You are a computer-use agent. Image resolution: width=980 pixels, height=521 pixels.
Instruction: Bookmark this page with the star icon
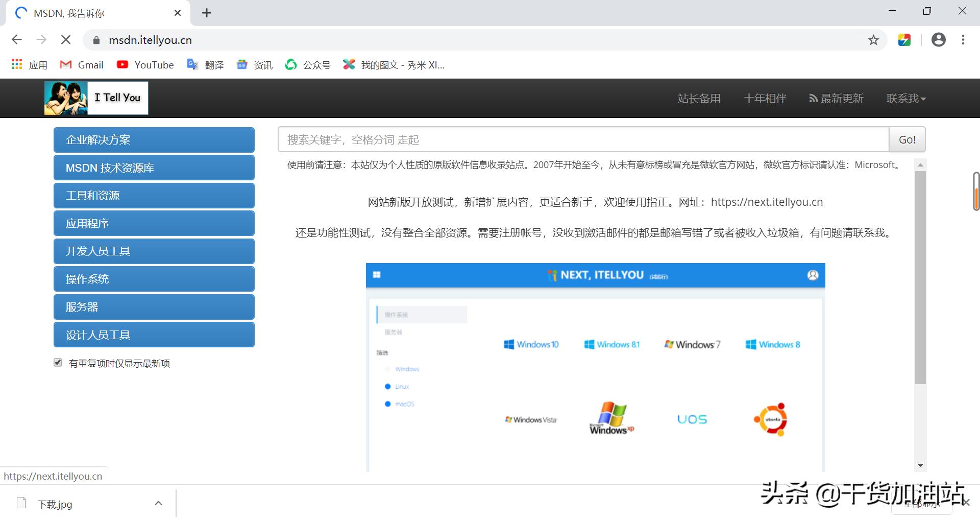(x=873, y=40)
